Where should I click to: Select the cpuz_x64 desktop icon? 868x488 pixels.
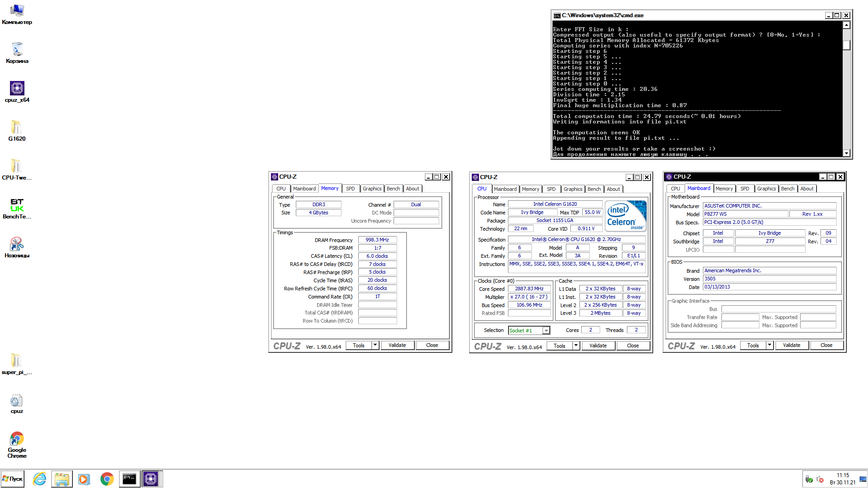pos(17,92)
